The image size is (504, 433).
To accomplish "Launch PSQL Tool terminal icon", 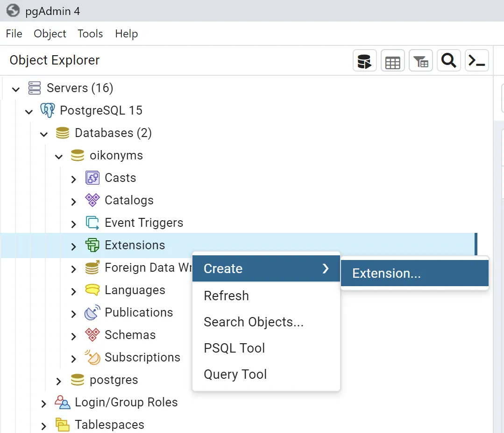I will pos(477,61).
